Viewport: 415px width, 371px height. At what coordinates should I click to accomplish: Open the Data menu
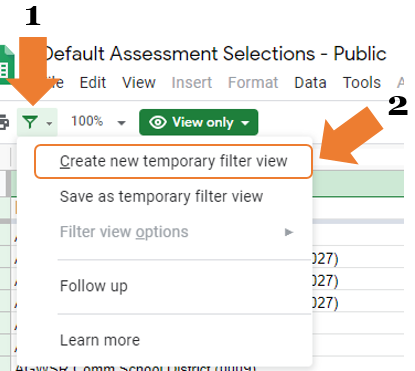310,82
